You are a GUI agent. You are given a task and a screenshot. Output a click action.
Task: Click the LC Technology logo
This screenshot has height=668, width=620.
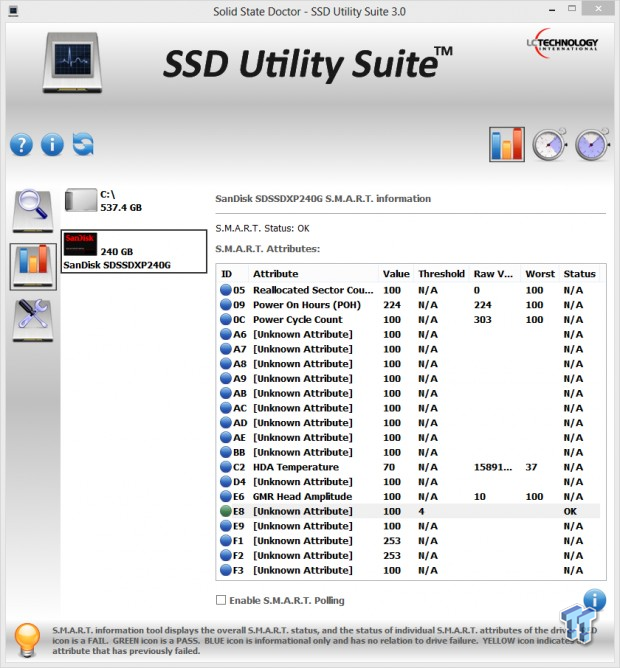point(562,43)
